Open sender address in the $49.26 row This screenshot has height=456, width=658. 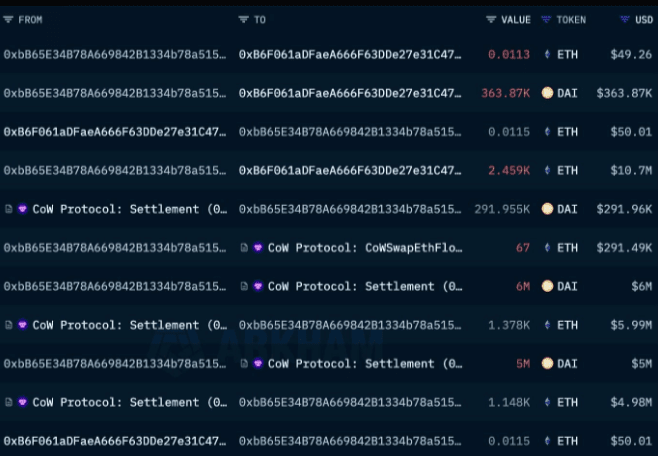pos(115,55)
